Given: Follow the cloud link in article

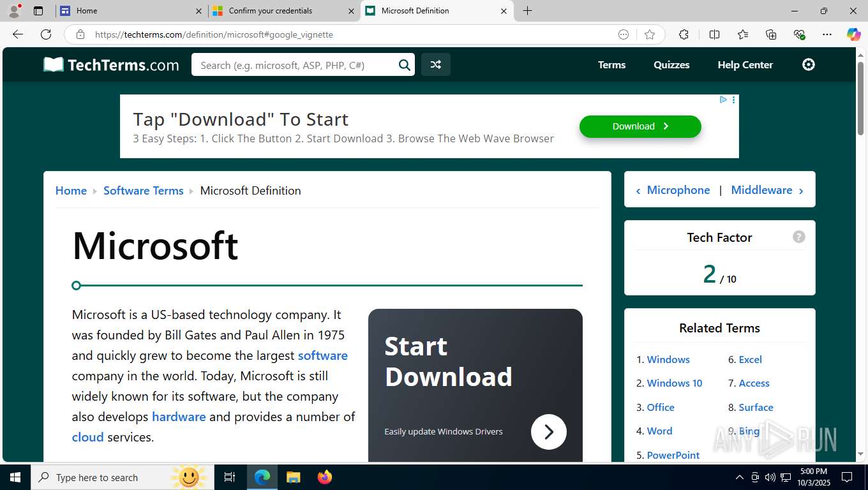Looking at the screenshot, I should coord(87,437).
